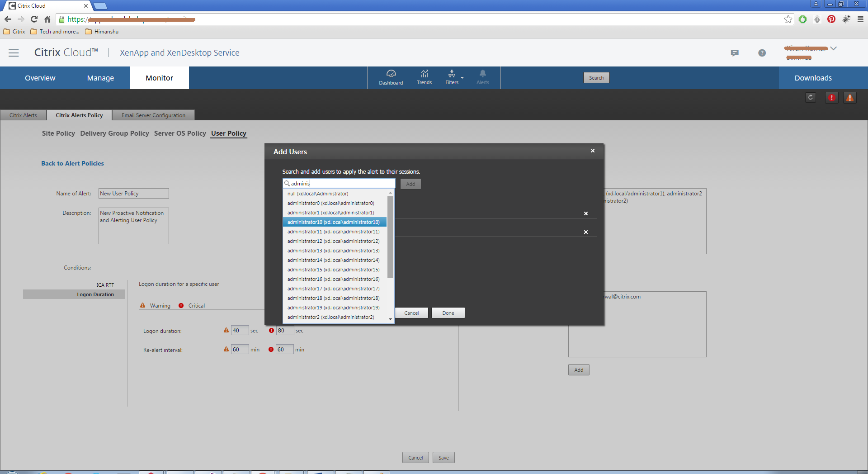This screenshot has width=868, height=474.
Task: Click the user search input field
Action: coord(341,184)
